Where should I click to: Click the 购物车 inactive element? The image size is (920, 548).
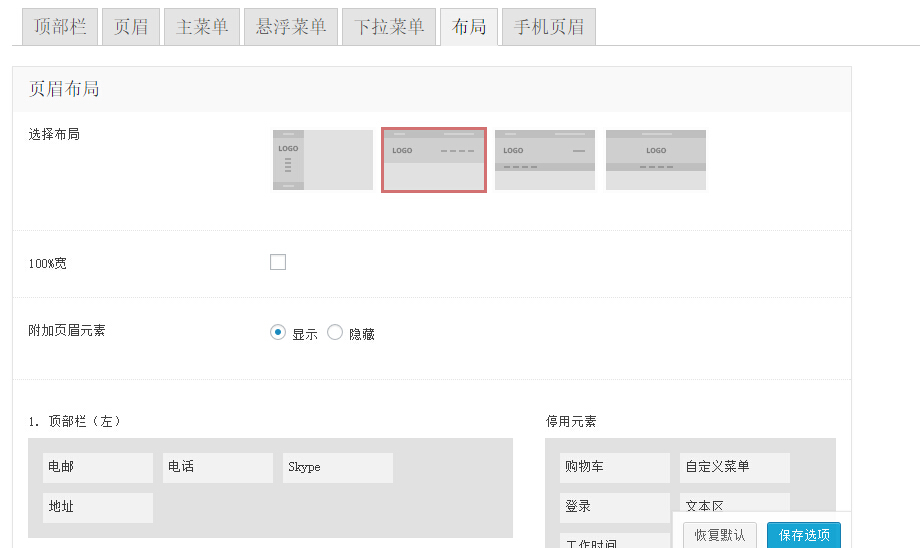[x=615, y=467]
